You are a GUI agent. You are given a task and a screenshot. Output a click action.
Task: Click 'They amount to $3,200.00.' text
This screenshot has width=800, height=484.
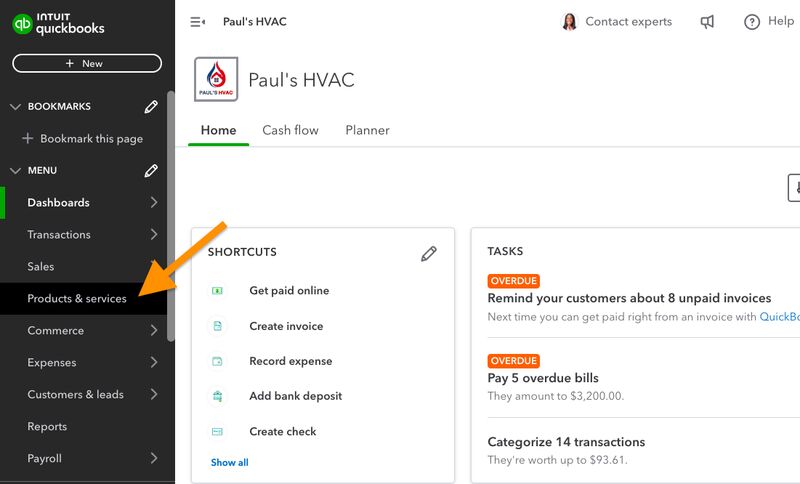click(x=556, y=396)
